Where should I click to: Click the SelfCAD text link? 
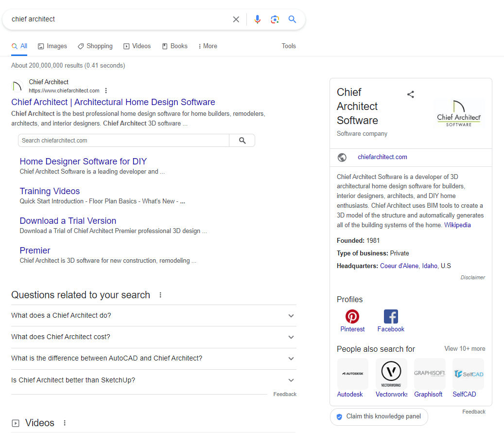464,395
